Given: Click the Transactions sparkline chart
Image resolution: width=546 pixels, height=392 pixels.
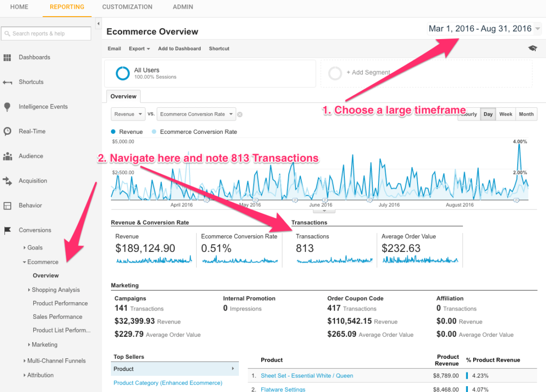Looking at the screenshot, I should point(334,260).
